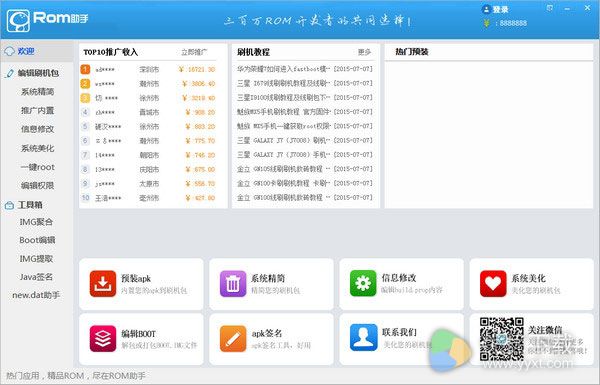Click the 热门预装 panel header
The image size is (600, 385).
412,52
